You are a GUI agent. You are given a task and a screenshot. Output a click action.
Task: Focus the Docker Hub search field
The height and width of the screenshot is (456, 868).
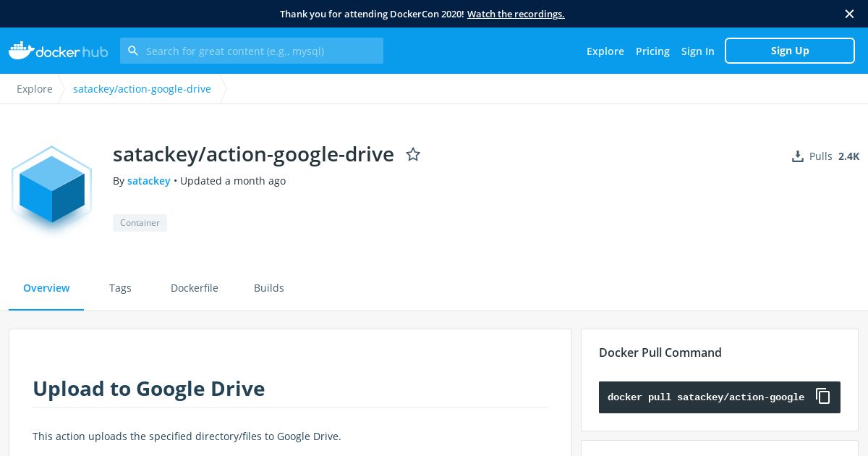(x=252, y=51)
